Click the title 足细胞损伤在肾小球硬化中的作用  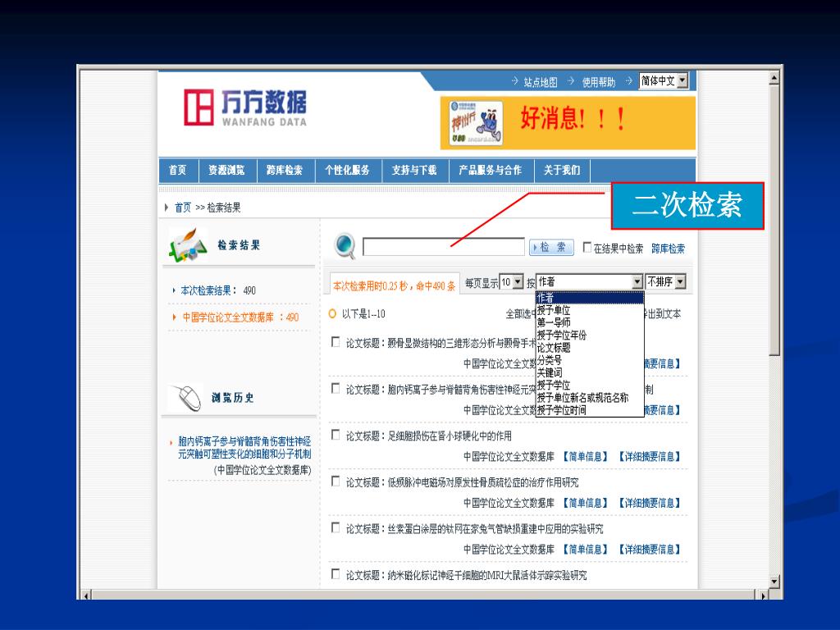click(x=450, y=436)
